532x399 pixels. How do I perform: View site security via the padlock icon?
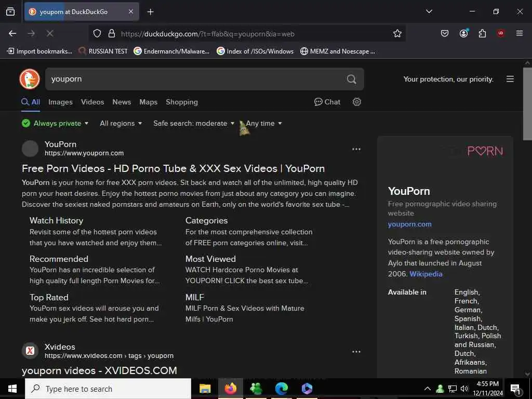pyautogui.click(x=111, y=34)
